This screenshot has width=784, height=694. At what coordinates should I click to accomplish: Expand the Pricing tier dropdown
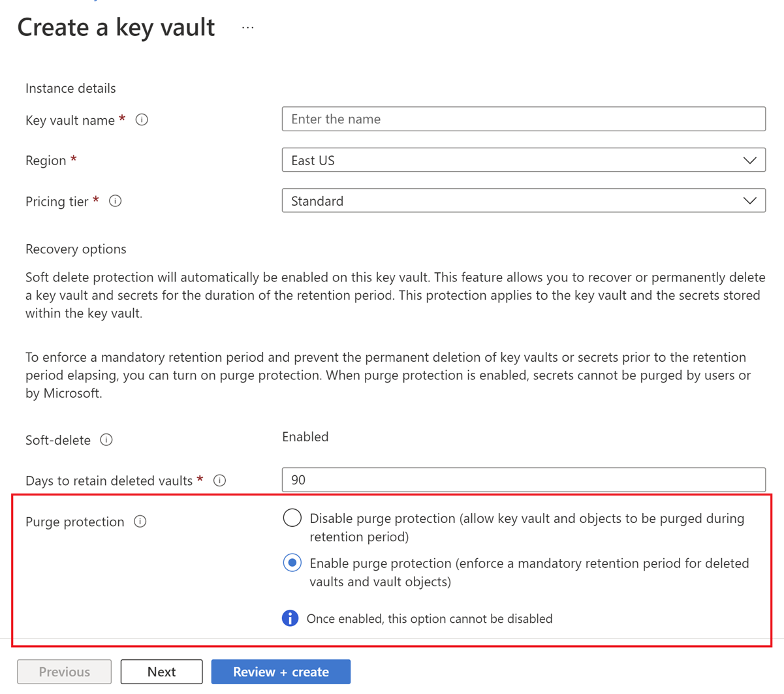749,200
